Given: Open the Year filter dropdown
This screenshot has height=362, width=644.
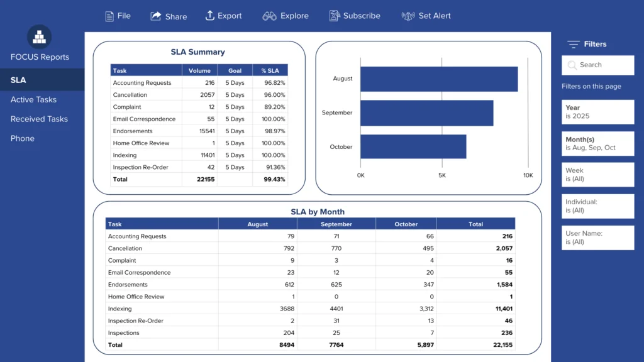Looking at the screenshot, I should pos(597,112).
